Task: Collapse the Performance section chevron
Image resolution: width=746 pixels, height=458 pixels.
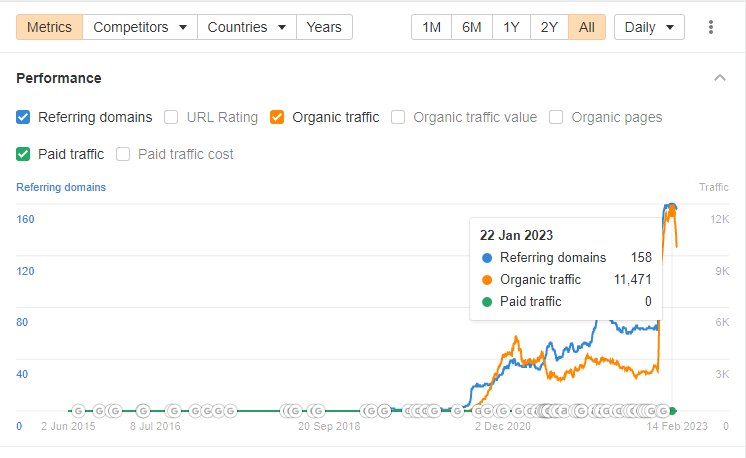Action: pyautogui.click(x=719, y=78)
